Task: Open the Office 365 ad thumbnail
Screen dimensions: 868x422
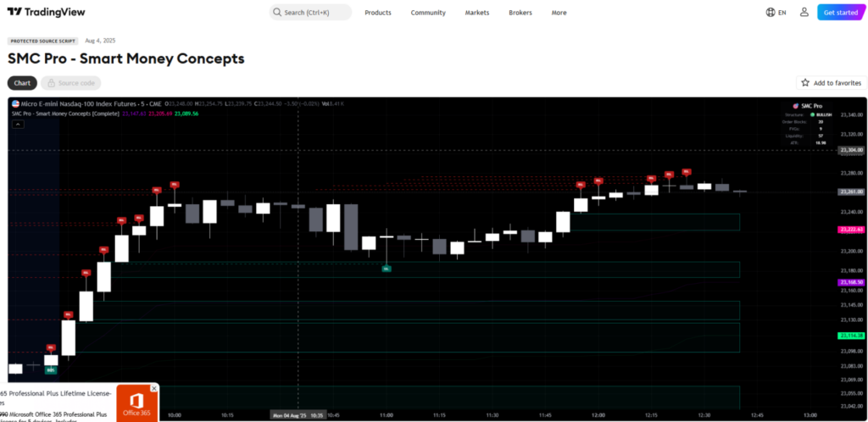Action: (x=136, y=405)
